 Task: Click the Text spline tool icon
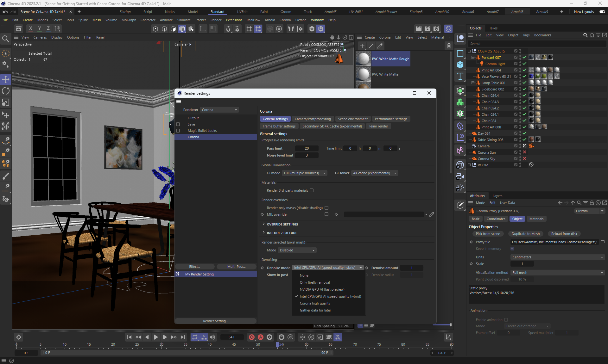tap(460, 76)
